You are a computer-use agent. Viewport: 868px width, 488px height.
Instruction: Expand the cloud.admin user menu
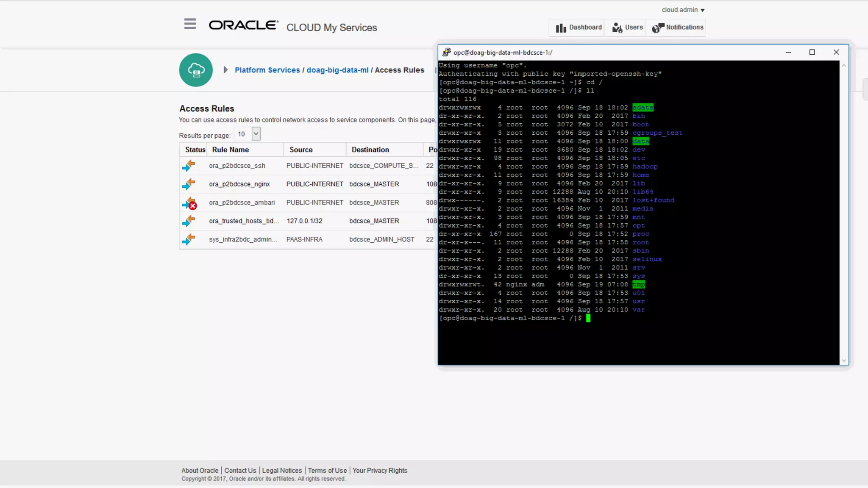683,10
